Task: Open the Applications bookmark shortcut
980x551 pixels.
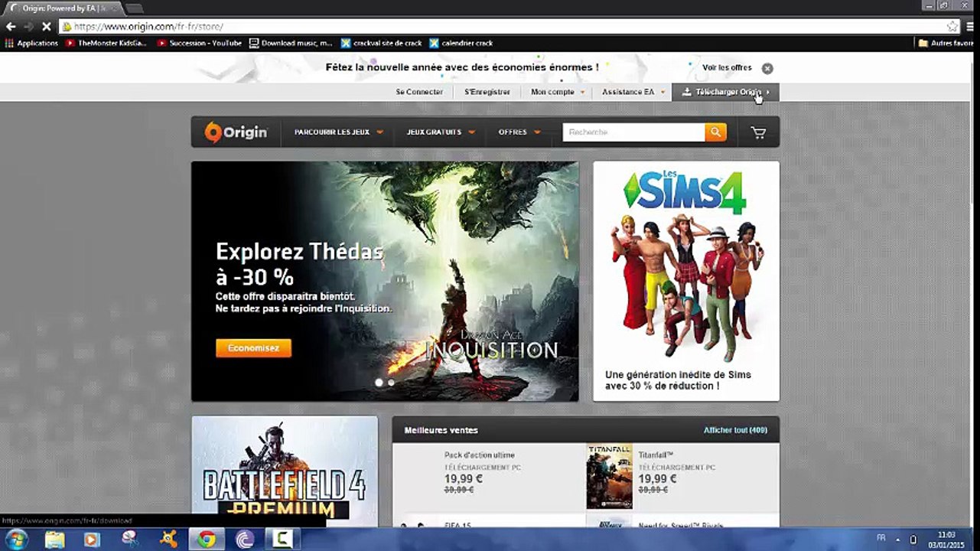Action: point(32,43)
